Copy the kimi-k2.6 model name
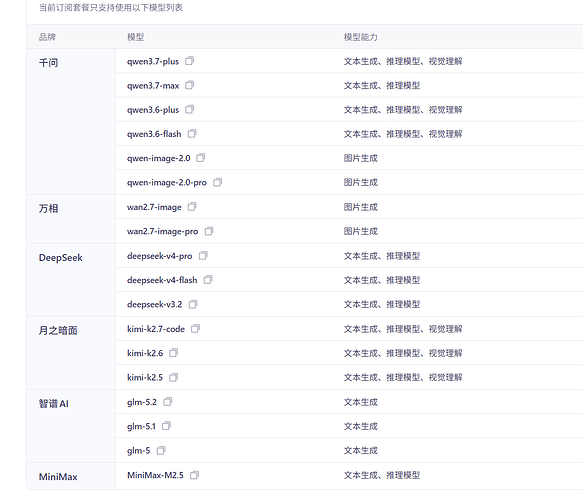Screen dimensions: 583x500 [x=174, y=353]
